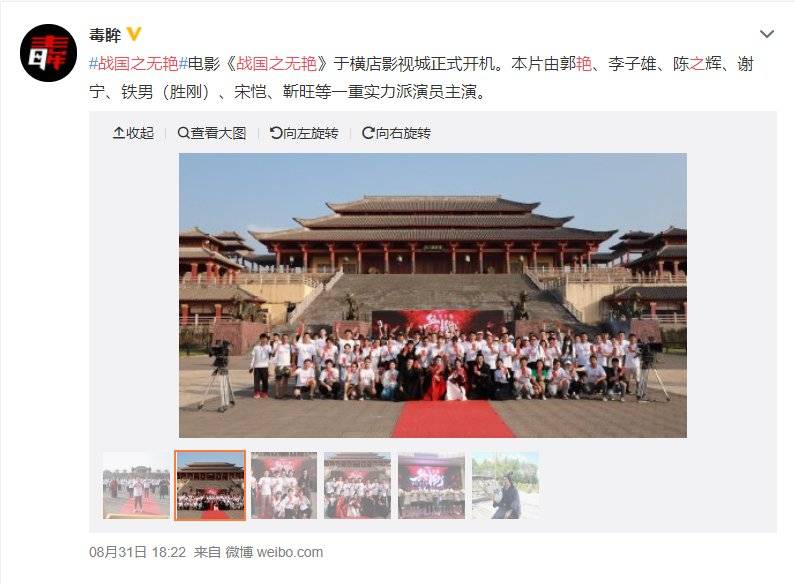Click the clockwise rotate arrow icon

tap(368, 133)
